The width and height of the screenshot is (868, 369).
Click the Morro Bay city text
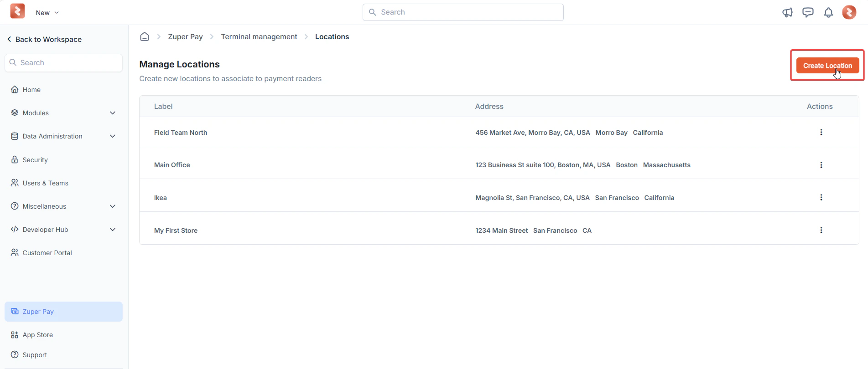[x=611, y=133]
